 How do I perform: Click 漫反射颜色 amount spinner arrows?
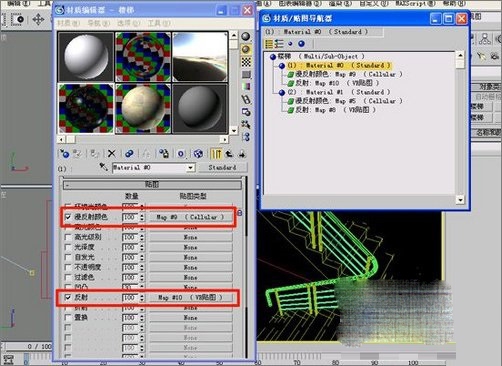click(x=142, y=217)
